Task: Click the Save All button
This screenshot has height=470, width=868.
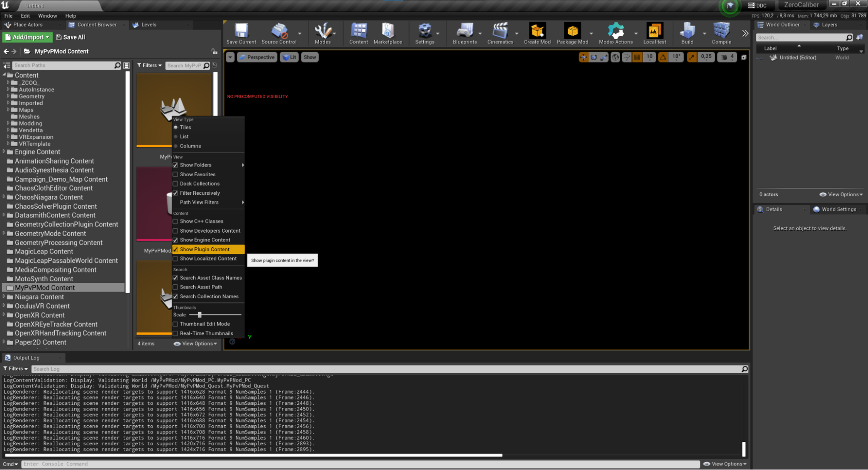Action: coord(70,37)
